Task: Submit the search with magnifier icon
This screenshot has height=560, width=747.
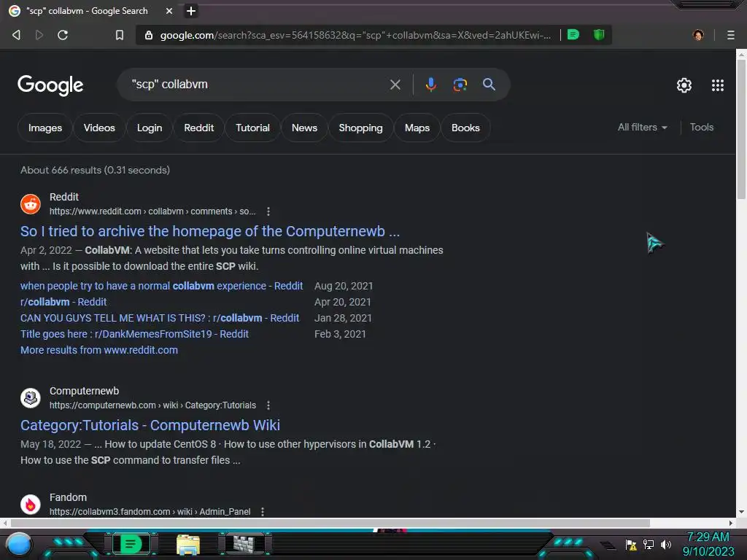Action: (x=489, y=85)
